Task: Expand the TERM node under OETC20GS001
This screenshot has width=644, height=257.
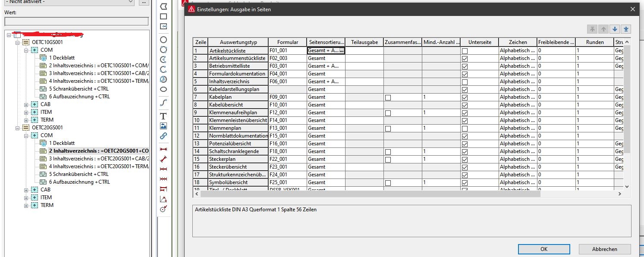Action: 26,205
